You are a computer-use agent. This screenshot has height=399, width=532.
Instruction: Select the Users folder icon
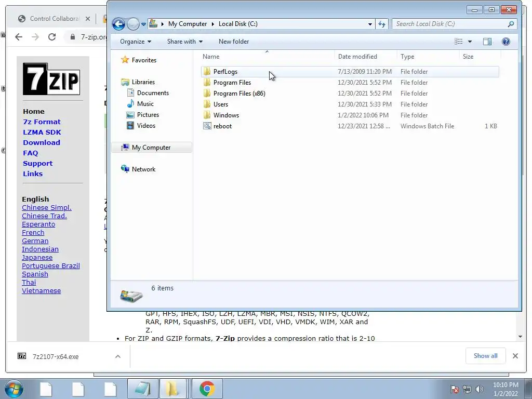pyautogui.click(x=207, y=104)
